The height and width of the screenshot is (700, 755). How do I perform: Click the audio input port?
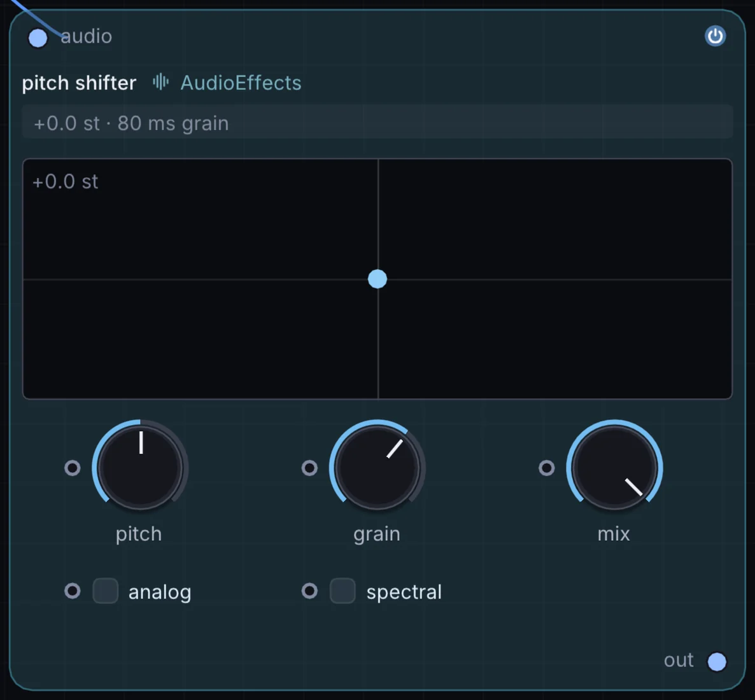(38, 39)
